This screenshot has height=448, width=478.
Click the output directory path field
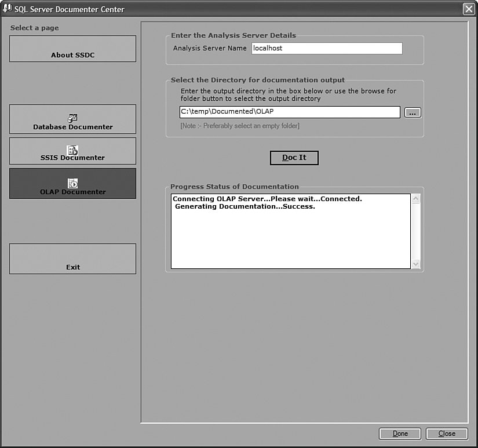[290, 112]
